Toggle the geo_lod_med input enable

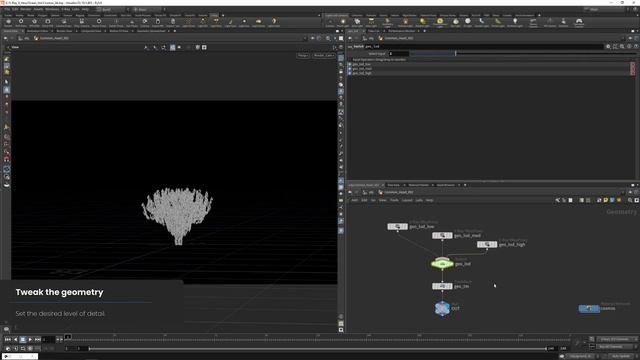349,69
